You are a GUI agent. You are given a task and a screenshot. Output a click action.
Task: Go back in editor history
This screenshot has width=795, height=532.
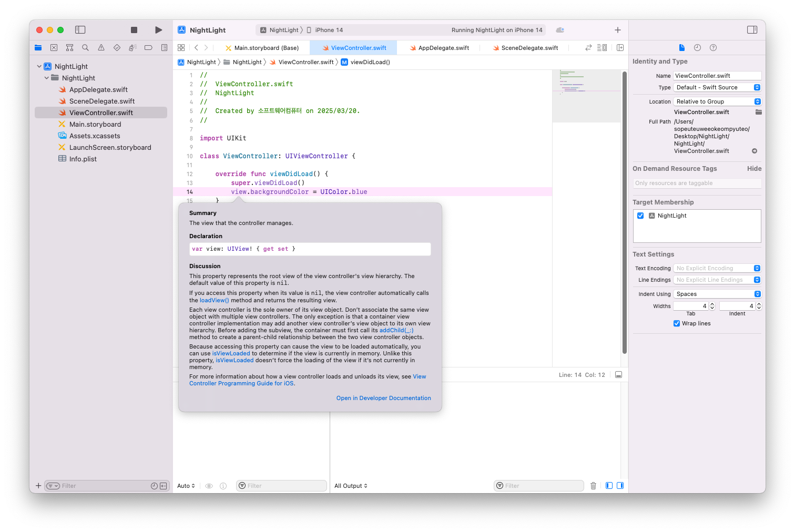196,48
